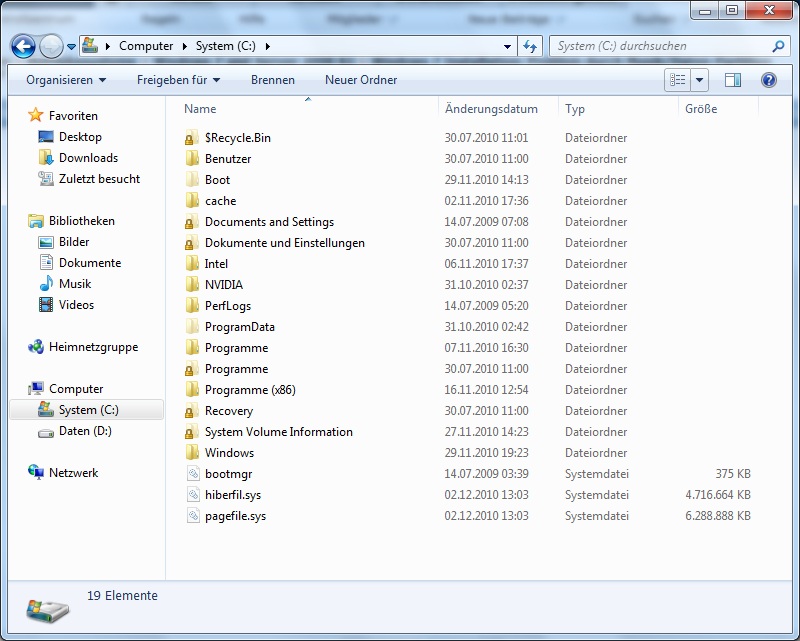Click the 6.288.888 KB size value

(x=718, y=516)
